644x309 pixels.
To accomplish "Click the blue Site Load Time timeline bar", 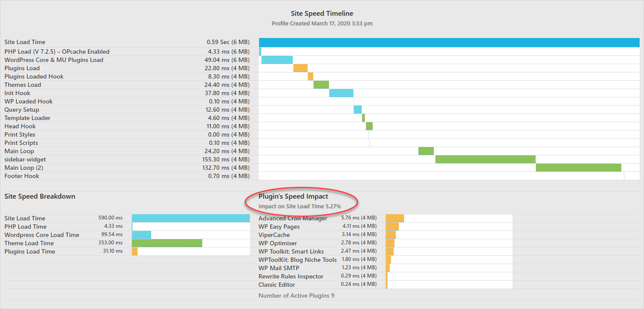I will point(449,42).
